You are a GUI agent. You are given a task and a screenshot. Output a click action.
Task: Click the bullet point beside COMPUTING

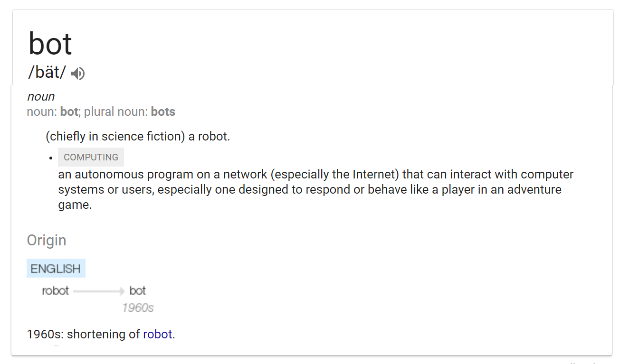(51, 157)
